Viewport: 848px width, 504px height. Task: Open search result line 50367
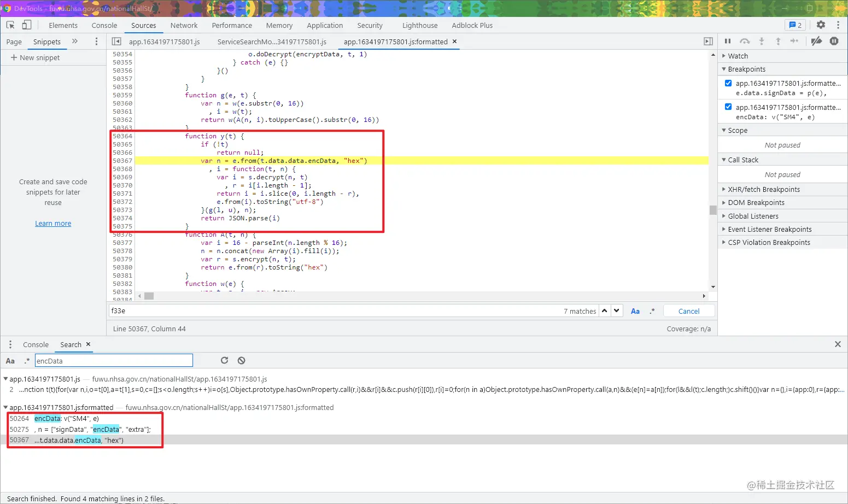424,440
